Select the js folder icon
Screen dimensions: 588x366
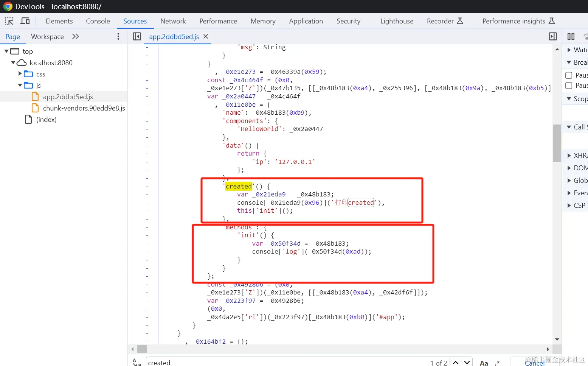point(28,85)
